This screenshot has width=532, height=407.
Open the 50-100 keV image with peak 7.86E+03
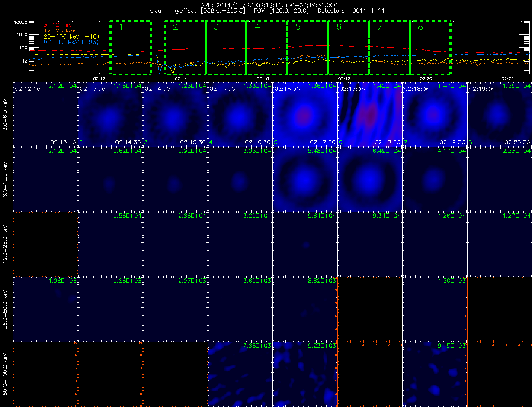(240, 374)
